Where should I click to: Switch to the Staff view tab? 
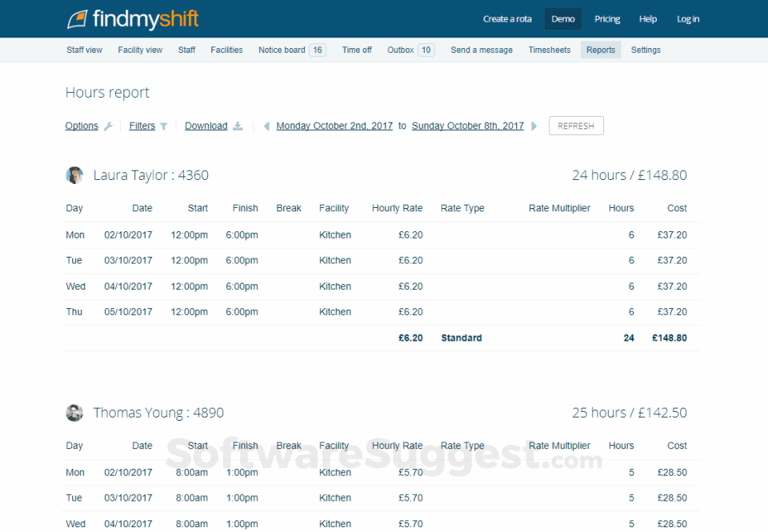coord(84,50)
